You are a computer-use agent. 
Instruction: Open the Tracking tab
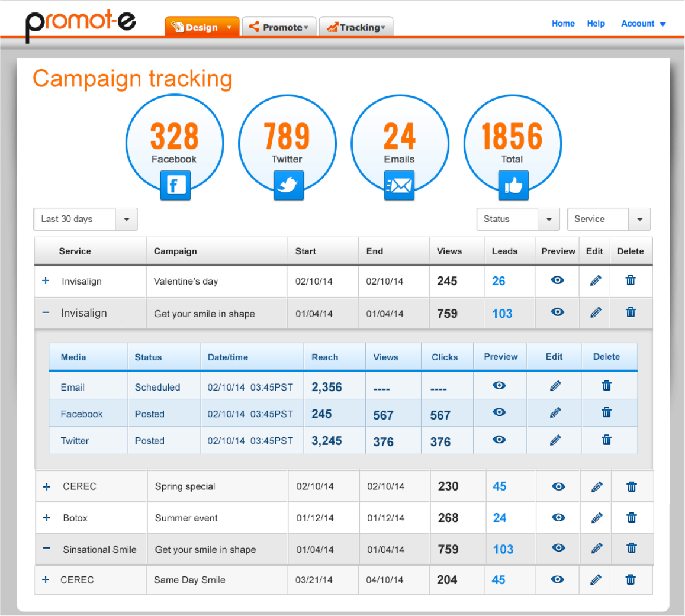(x=356, y=27)
